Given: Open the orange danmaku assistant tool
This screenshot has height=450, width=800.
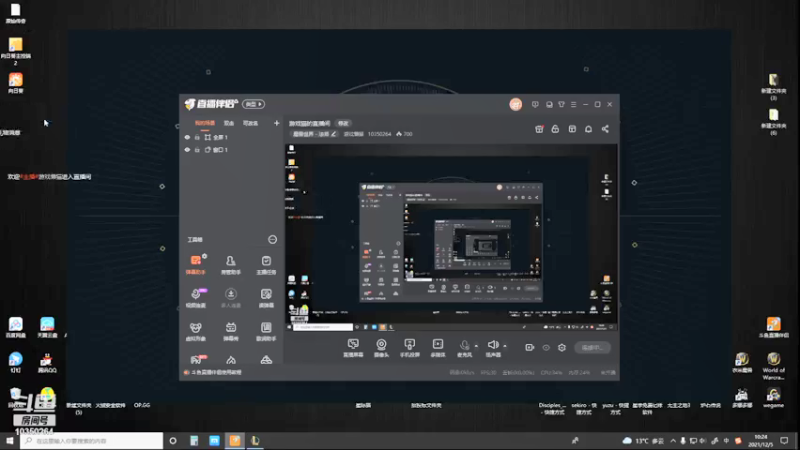Looking at the screenshot, I should [195, 264].
